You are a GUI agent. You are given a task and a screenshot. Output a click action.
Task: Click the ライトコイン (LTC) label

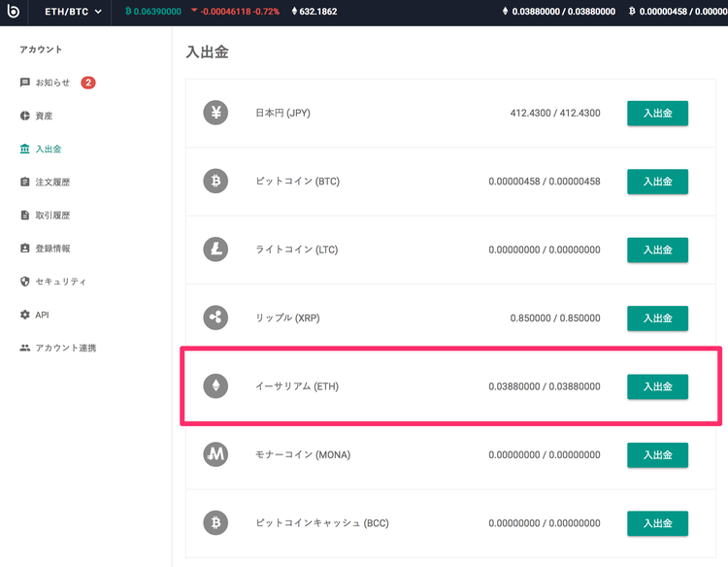tap(297, 250)
